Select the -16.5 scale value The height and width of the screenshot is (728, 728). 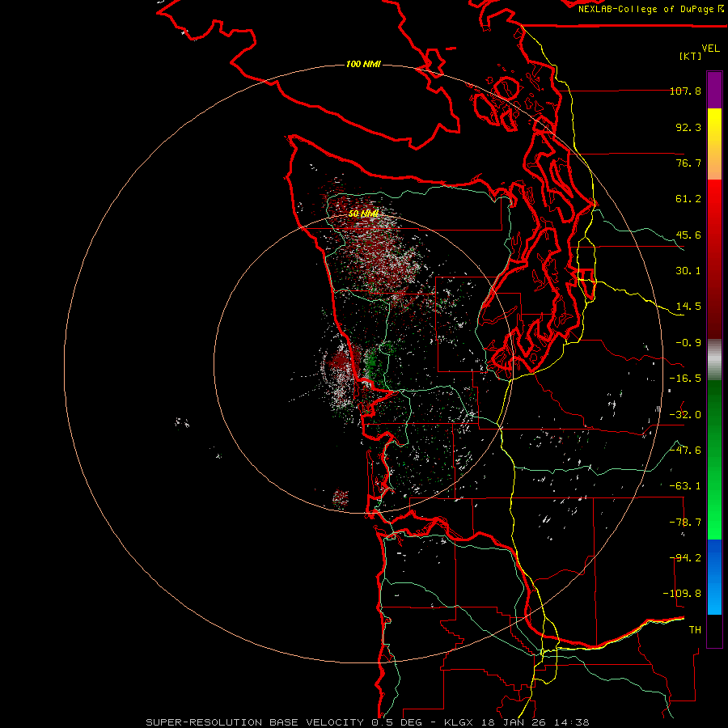(685, 379)
